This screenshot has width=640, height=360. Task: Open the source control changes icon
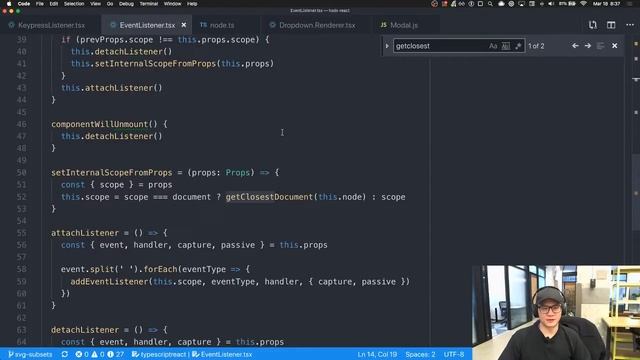tap(593, 25)
